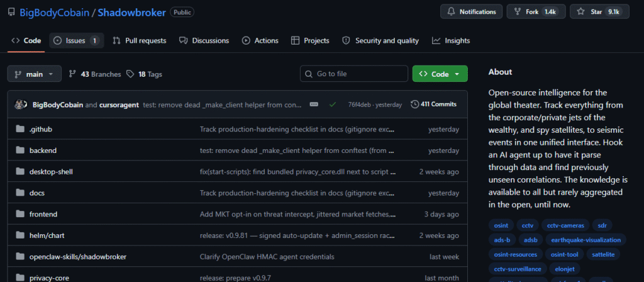The width and height of the screenshot is (644, 282).
Task: Click the helm/chart folder icon
Action: [20, 235]
